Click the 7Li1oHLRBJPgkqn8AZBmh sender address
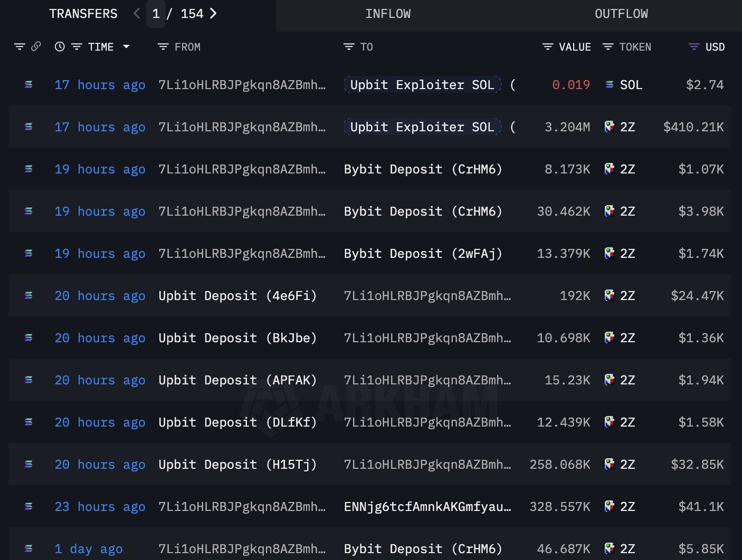This screenshot has height=560, width=742. [242, 84]
